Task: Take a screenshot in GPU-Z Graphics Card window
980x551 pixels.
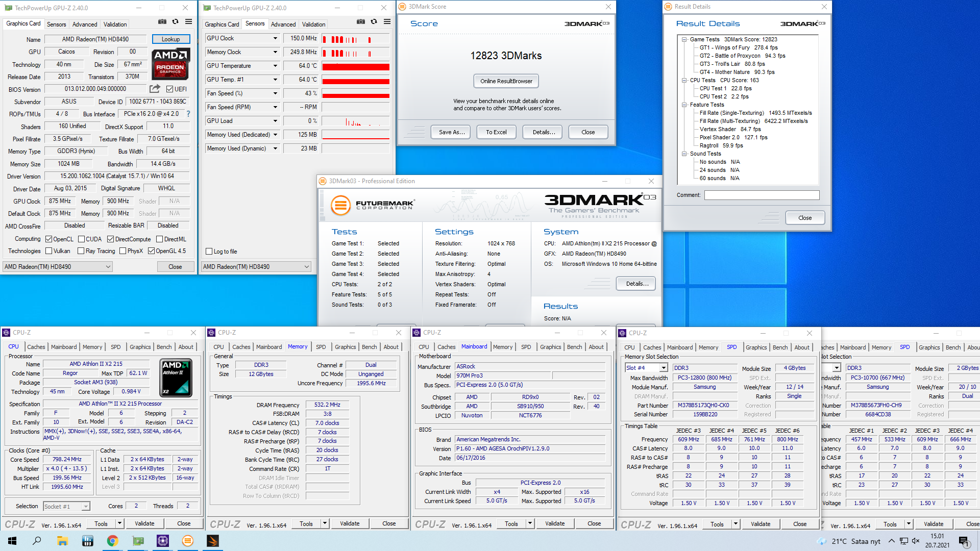Action: pos(162,22)
